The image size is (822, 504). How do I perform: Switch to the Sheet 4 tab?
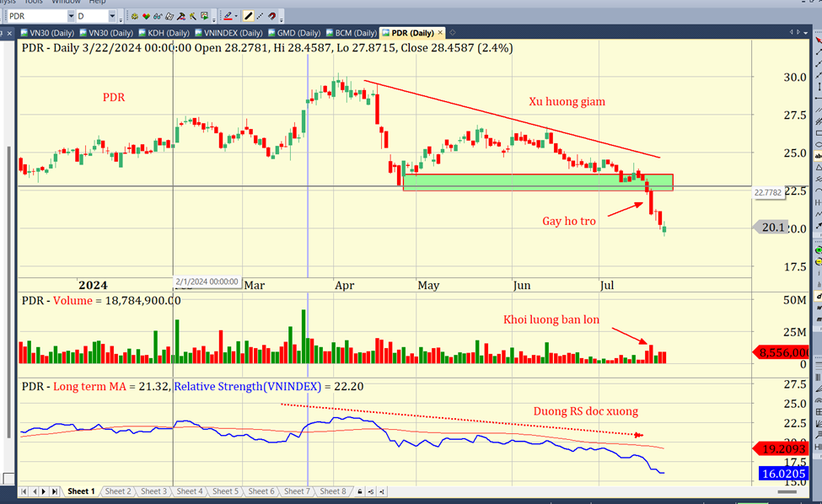click(189, 491)
